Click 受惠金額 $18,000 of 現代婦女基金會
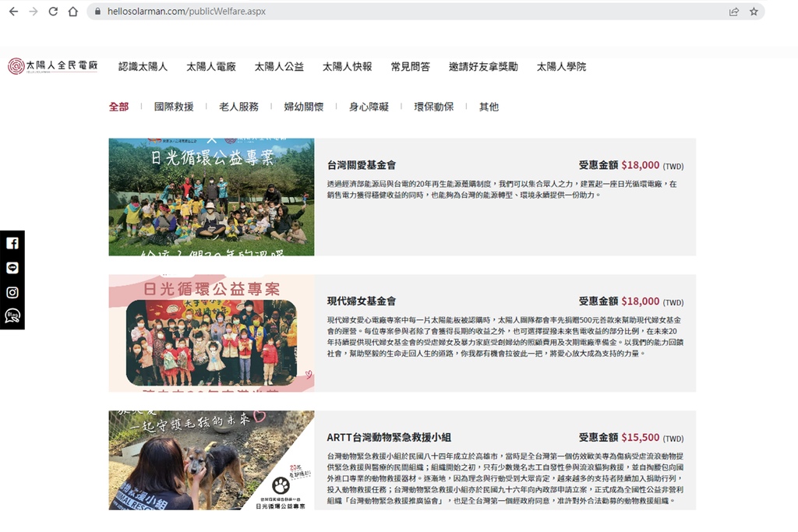The height and width of the screenshot is (532, 798). coord(631,301)
